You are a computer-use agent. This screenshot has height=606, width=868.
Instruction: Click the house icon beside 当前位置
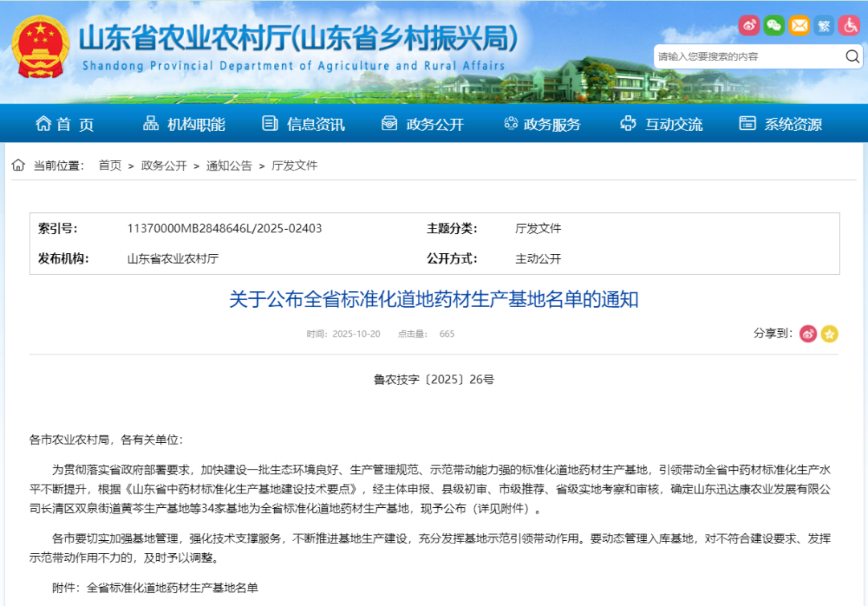(18, 166)
